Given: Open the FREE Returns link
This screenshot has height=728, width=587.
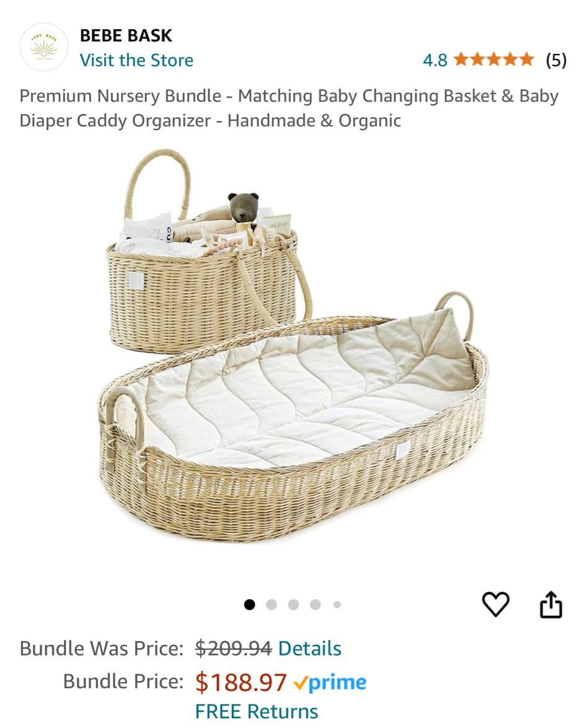Looking at the screenshot, I should click(257, 711).
